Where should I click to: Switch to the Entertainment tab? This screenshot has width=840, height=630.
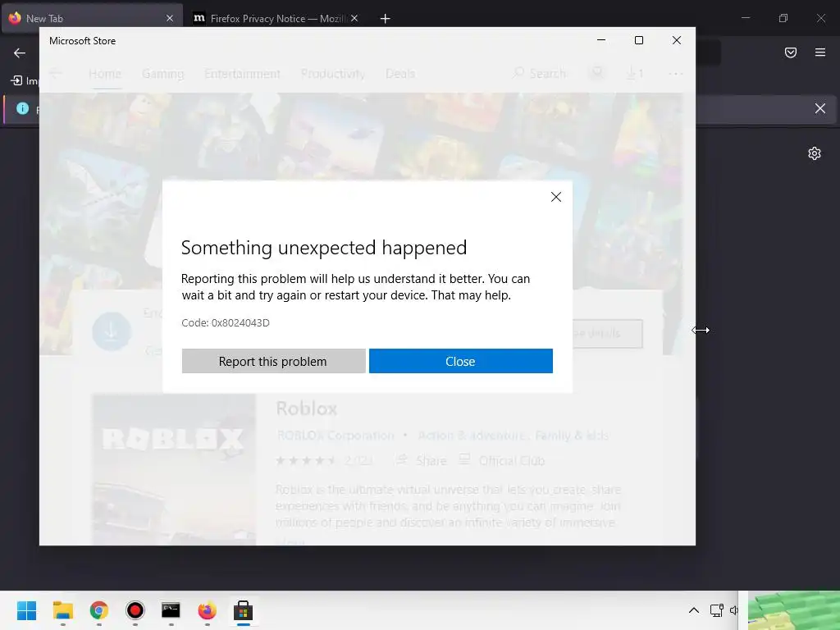[x=242, y=73]
